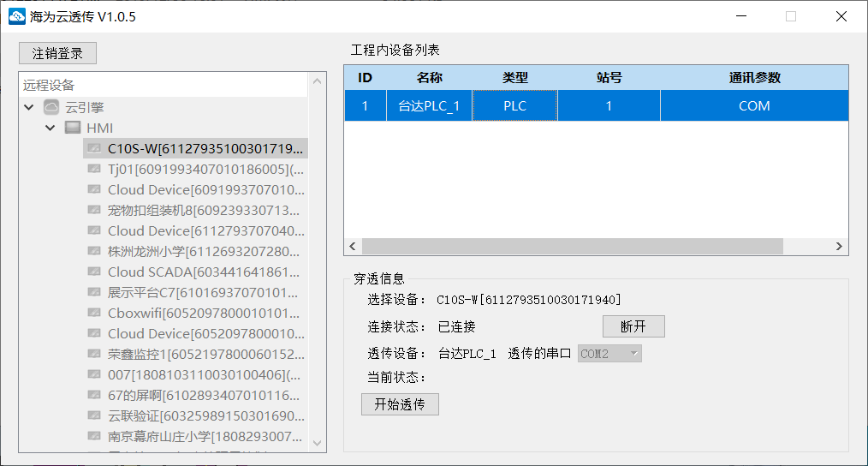This screenshot has height=466, width=868.
Task: Click the 台达PLC_1 name cell
Action: pos(429,105)
